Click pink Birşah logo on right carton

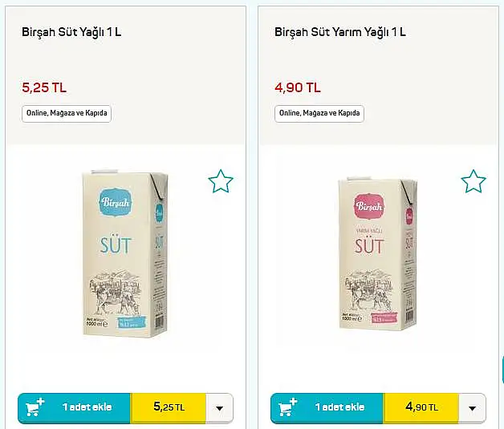click(369, 206)
